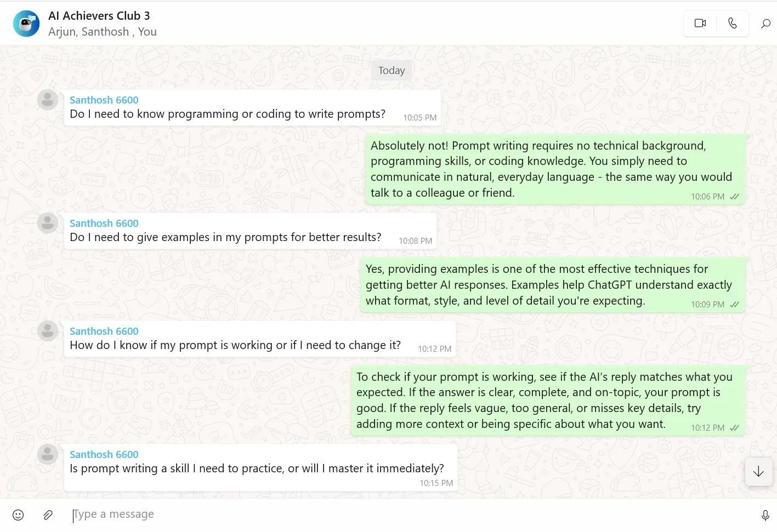Viewport: 777px width, 532px height.
Task: Start a voice call with the group
Action: coord(733,23)
